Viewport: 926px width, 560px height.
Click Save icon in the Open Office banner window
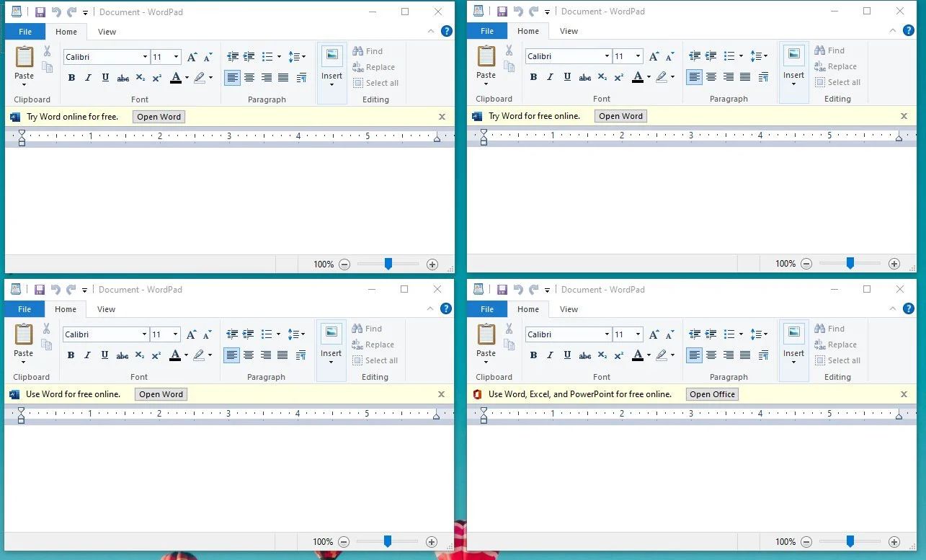(x=502, y=290)
